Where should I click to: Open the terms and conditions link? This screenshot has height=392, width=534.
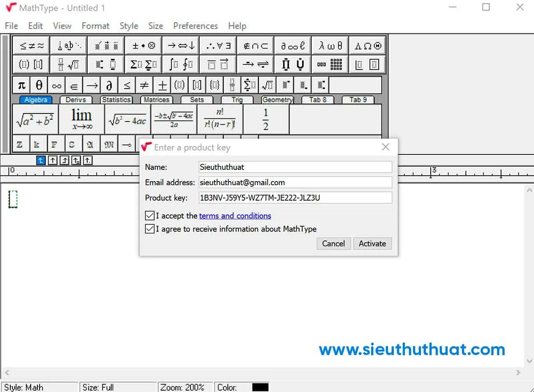coord(235,216)
